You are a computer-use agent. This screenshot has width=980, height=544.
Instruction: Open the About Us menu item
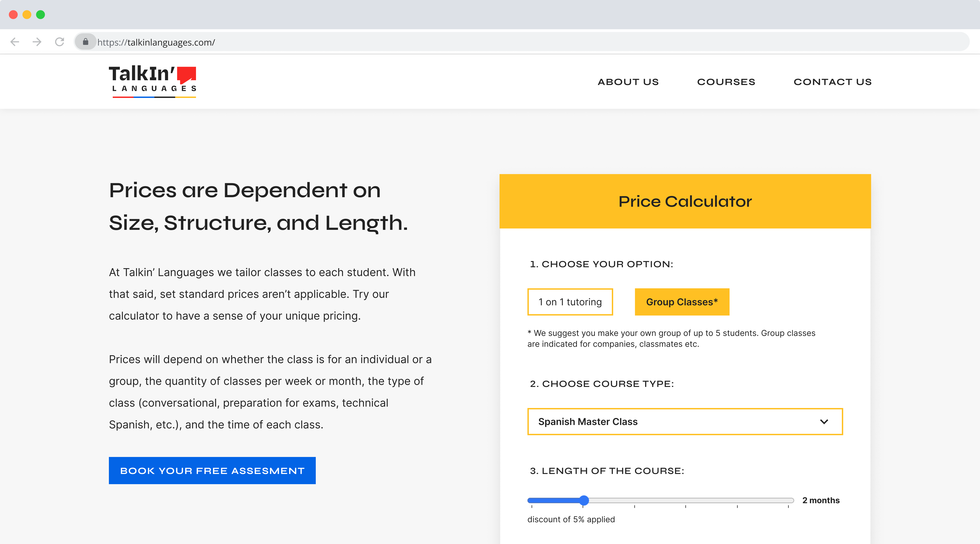click(x=628, y=82)
